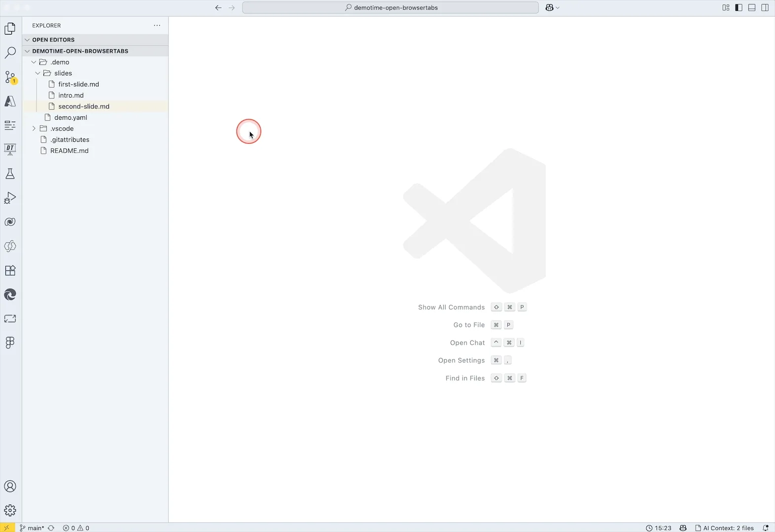Click the demotime-open-browsertabs command center search
775x532 pixels.
(390, 8)
